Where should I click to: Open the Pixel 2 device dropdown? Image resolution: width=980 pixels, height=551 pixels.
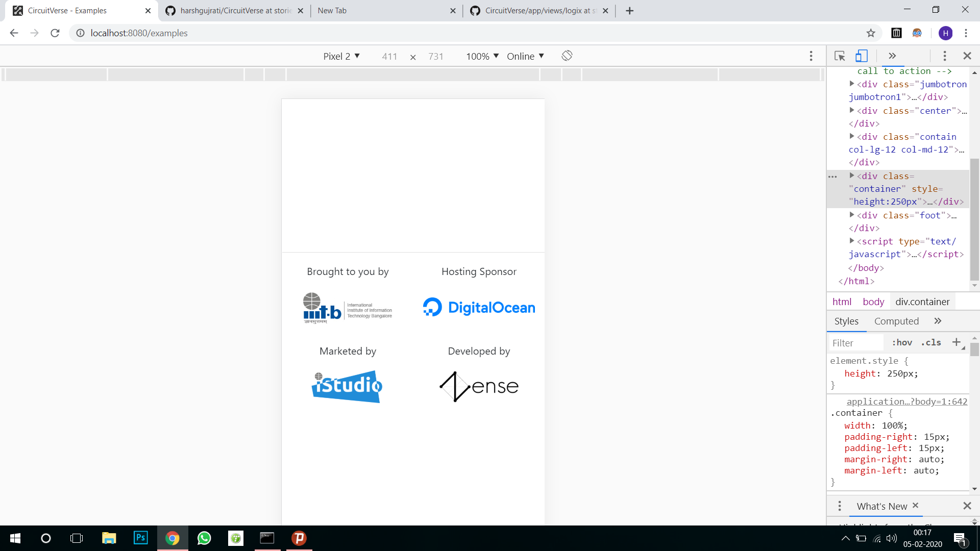coord(341,56)
